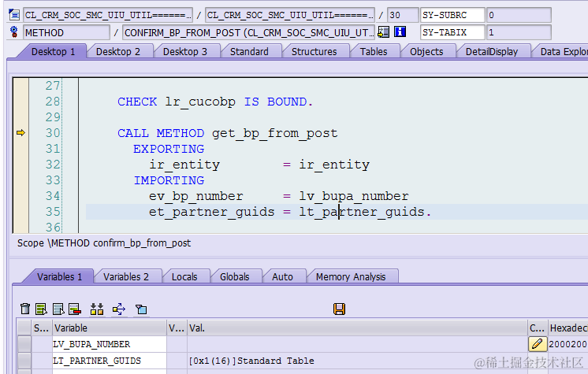Open the Locals tab
This screenshot has width=588, height=374.
(x=184, y=277)
